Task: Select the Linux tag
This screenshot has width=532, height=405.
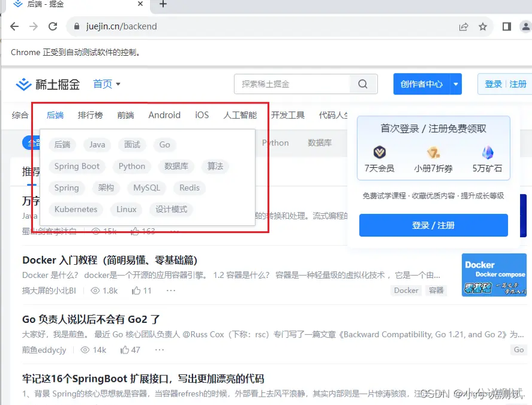Action: click(126, 210)
